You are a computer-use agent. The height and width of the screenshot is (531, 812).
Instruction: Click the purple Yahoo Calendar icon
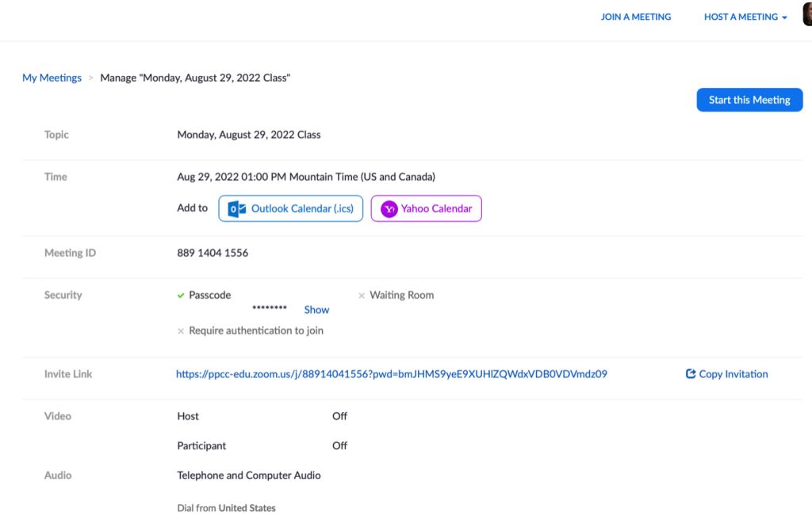pyautogui.click(x=388, y=208)
